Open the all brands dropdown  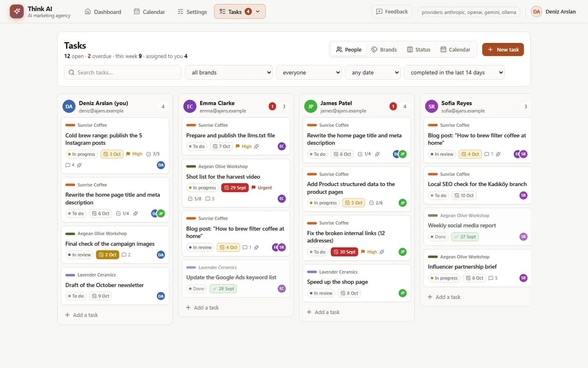229,72
